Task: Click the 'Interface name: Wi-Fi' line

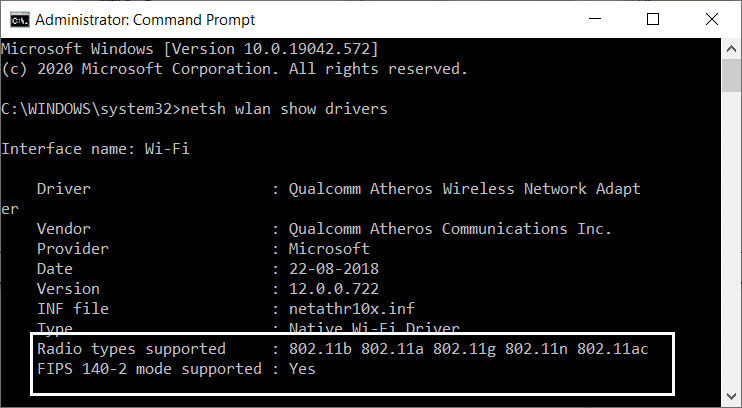Action: [x=95, y=148]
